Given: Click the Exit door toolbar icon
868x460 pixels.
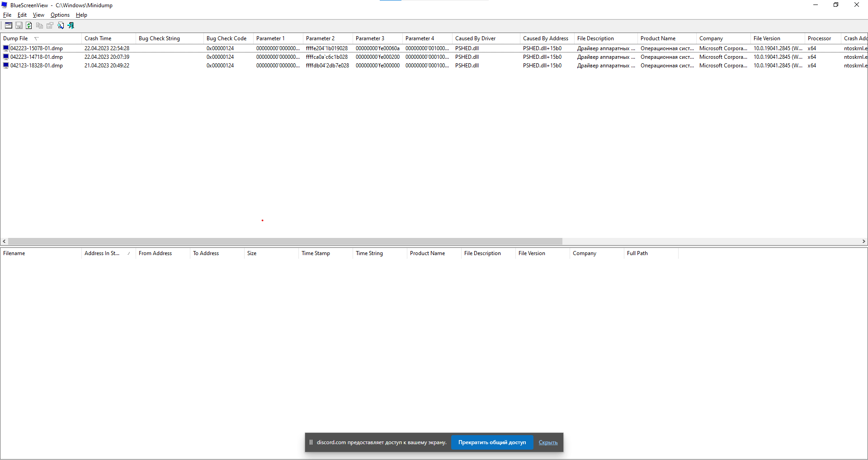Looking at the screenshot, I should (71, 26).
